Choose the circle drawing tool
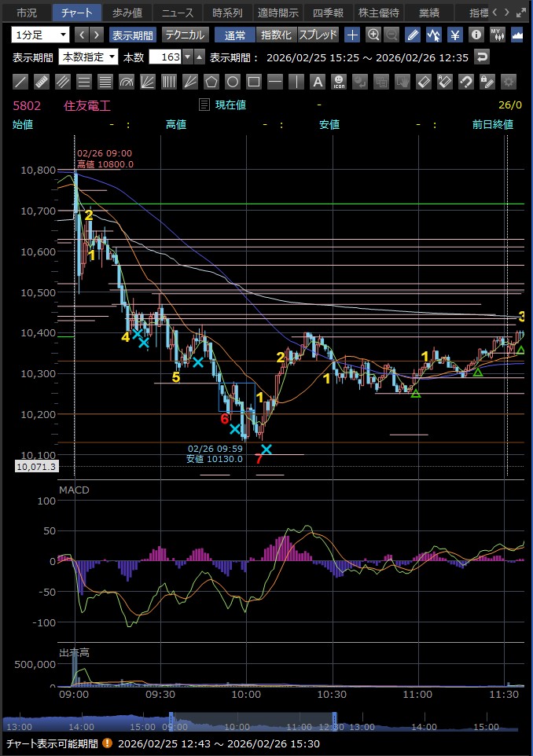533x756 pixels. 233,82
